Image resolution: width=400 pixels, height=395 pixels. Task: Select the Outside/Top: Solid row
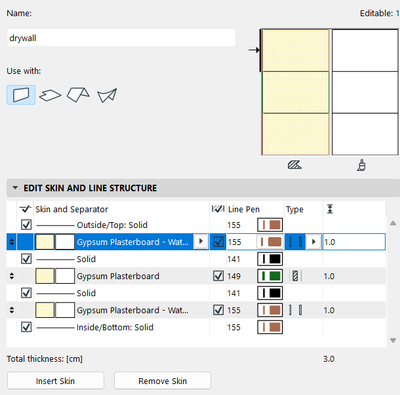(x=196, y=225)
